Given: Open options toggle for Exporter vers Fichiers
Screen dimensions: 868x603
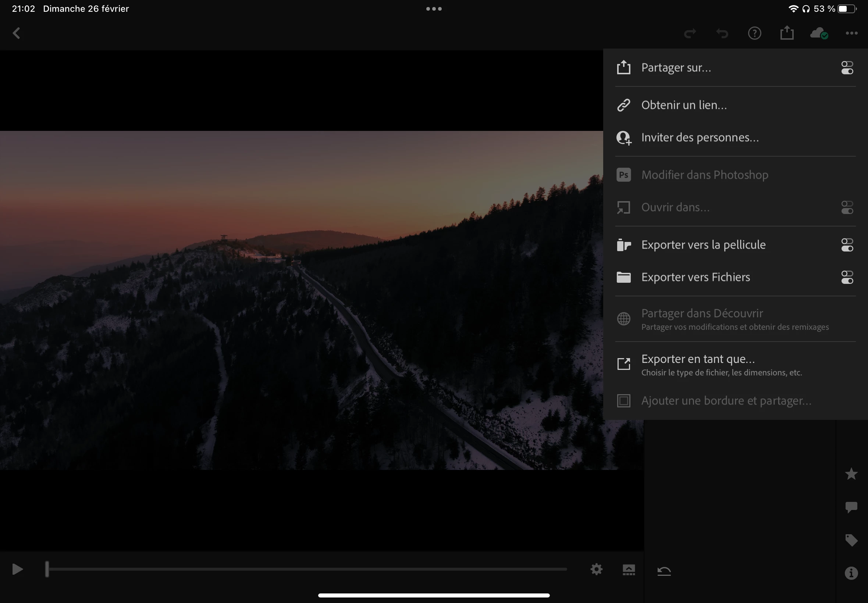Looking at the screenshot, I should click(847, 277).
